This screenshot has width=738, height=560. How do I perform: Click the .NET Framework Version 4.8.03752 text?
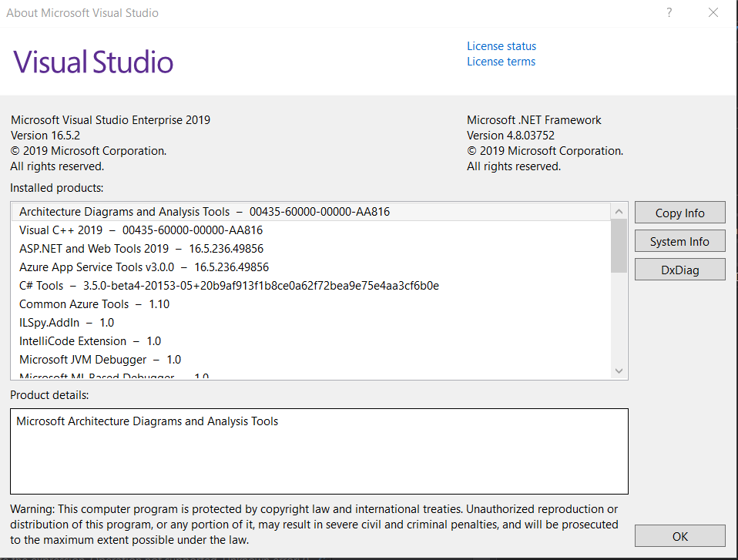coord(511,136)
